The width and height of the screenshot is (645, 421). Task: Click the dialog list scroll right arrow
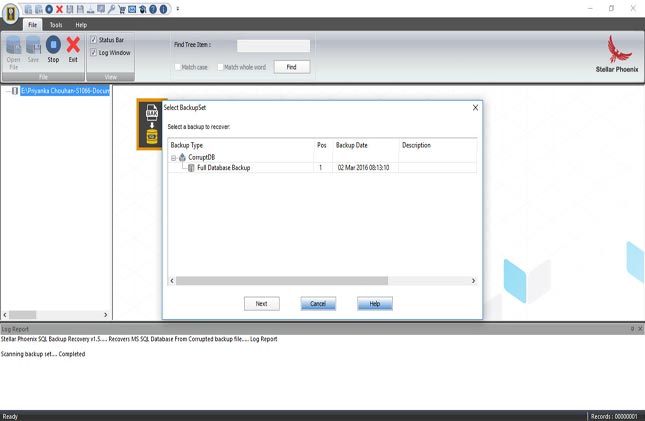pos(473,281)
